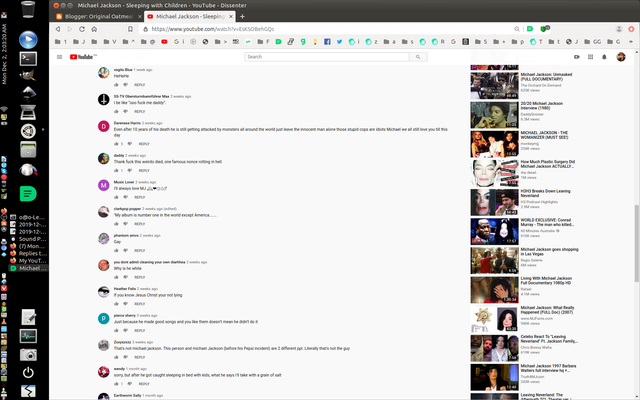Go to the YouTube home logo

point(83,57)
